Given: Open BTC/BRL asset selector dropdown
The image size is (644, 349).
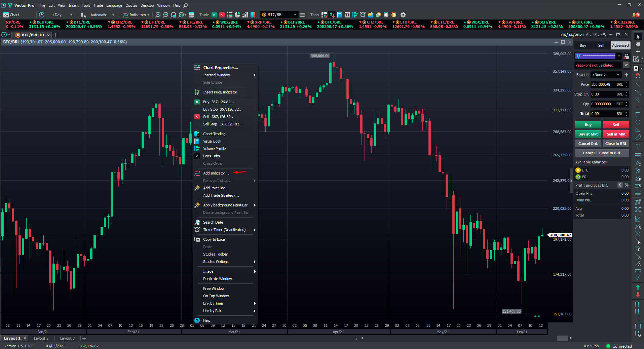Looking at the screenshot, I should [295, 15].
